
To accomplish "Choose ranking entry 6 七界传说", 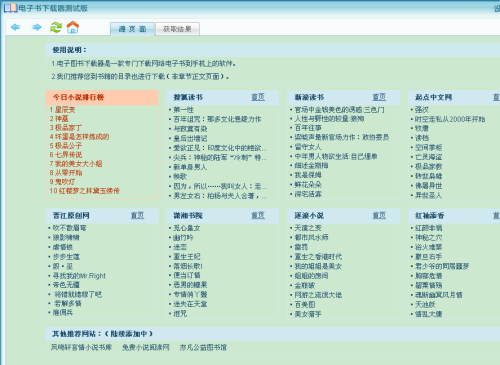I will click(x=66, y=155).
